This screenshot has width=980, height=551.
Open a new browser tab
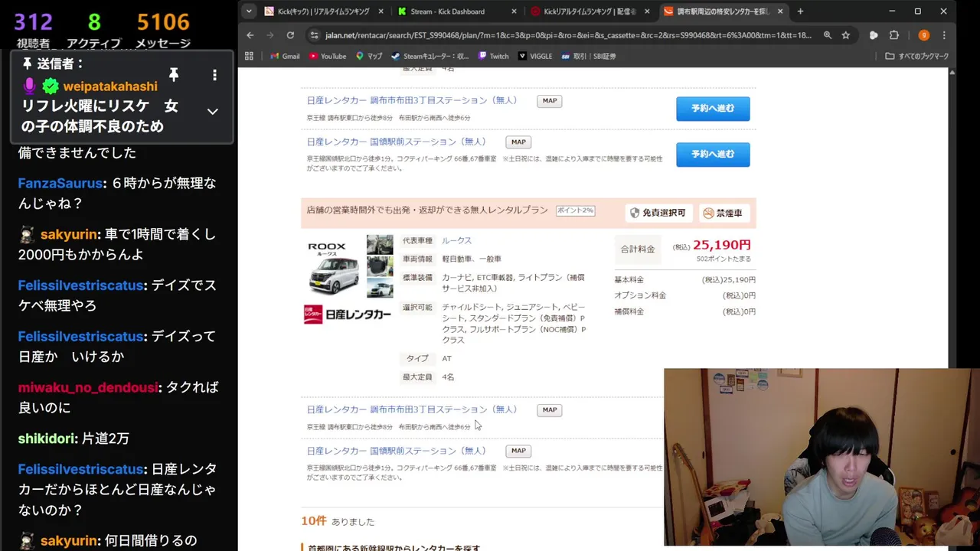(x=800, y=11)
